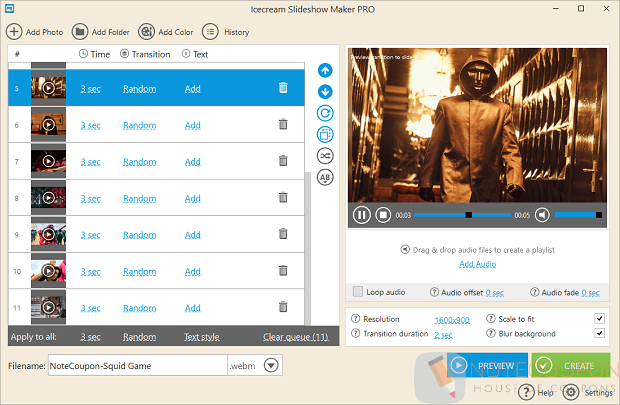Click the blue PREVIEW button

pyautogui.click(x=487, y=365)
